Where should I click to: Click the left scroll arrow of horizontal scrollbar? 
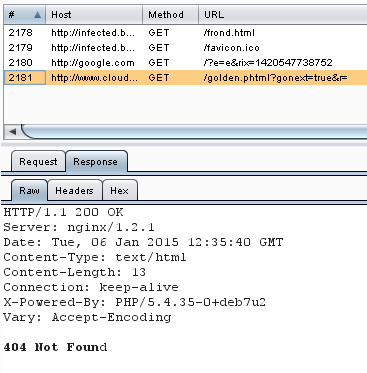(13, 132)
